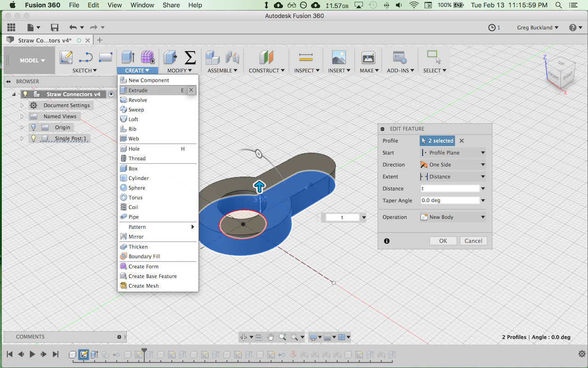Clear the 2 selected profile selection

point(462,141)
